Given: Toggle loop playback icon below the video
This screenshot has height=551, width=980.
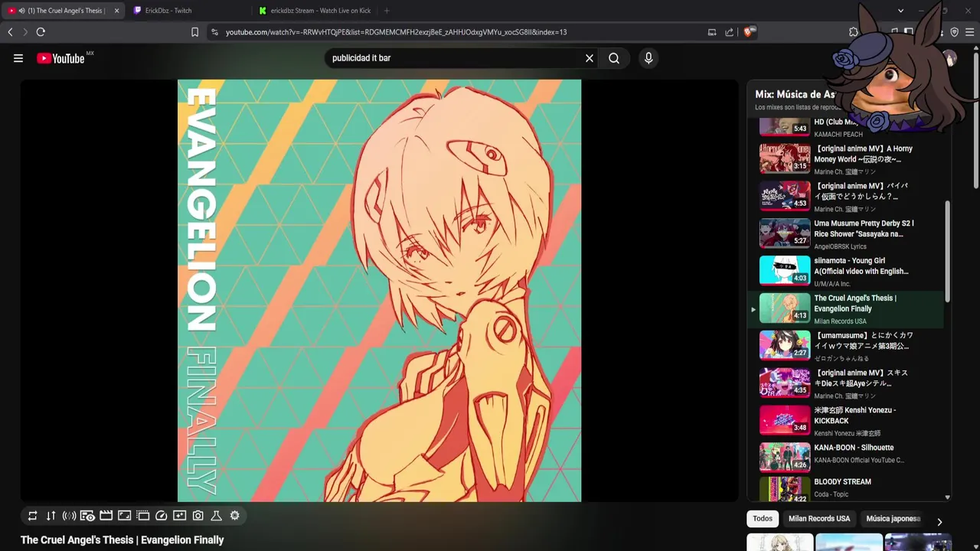Looking at the screenshot, I should coord(32,516).
